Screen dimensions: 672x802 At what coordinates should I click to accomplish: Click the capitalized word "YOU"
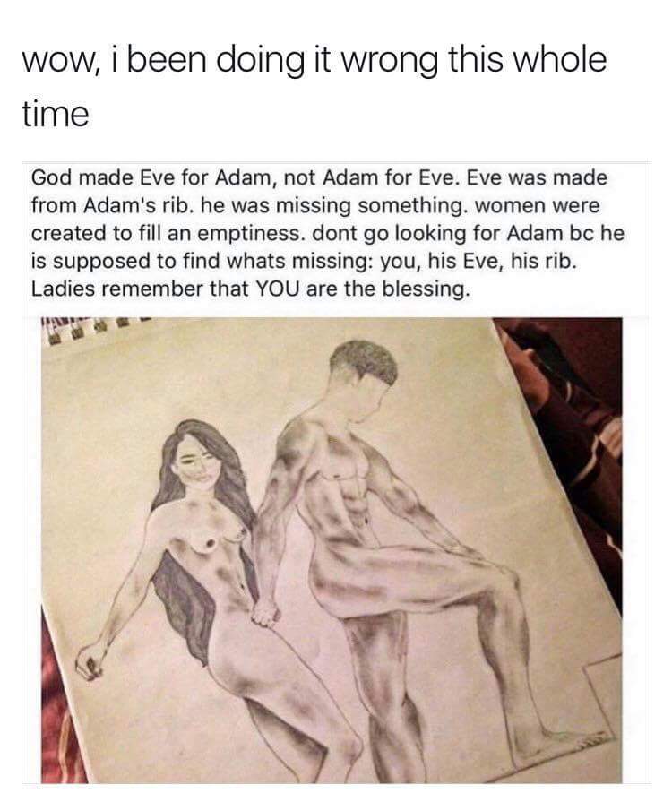279,289
